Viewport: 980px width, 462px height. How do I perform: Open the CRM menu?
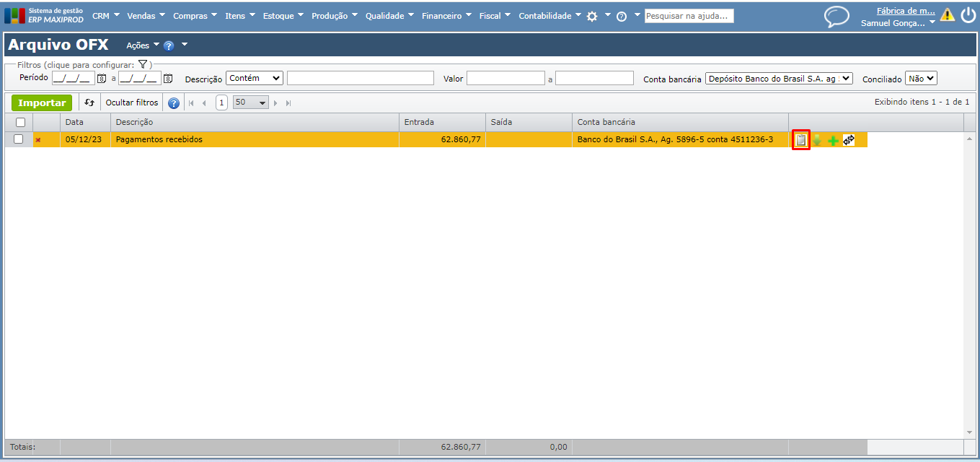[106, 15]
